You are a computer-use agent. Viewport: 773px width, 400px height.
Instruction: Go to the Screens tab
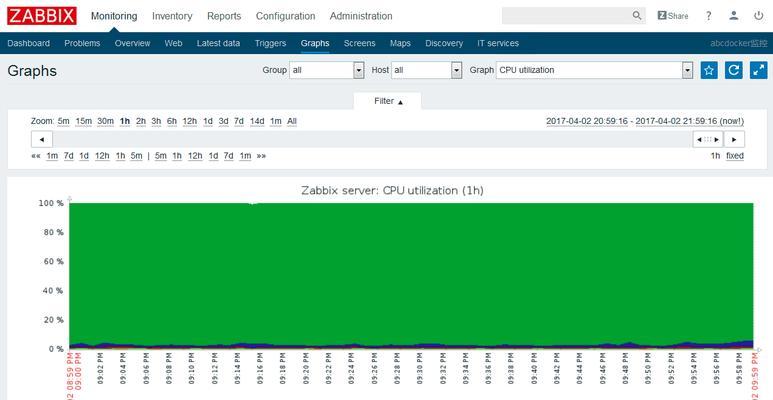pyautogui.click(x=360, y=43)
